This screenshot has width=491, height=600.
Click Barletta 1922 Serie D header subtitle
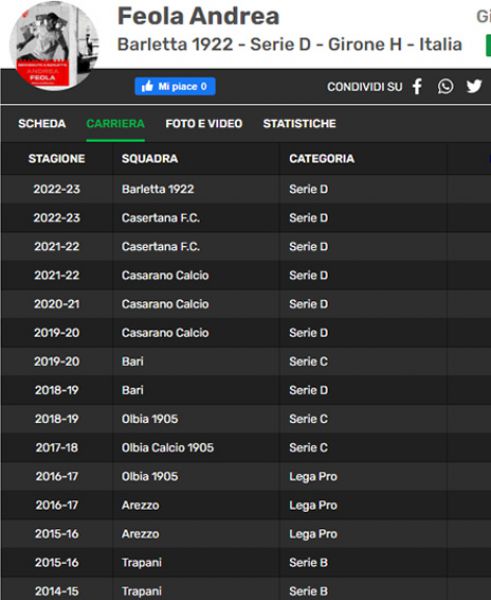(289, 44)
